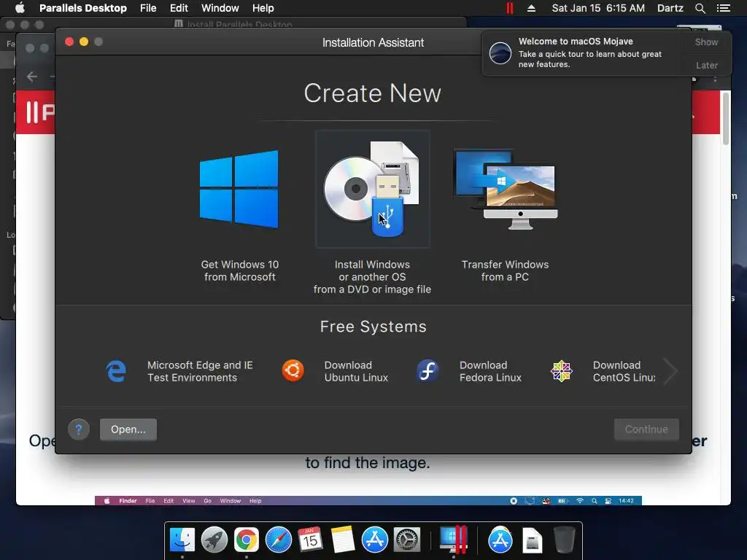Viewport: 747px width, 560px height.
Task: Open Calendar from the Dock
Action: pyautogui.click(x=310, y=540)
